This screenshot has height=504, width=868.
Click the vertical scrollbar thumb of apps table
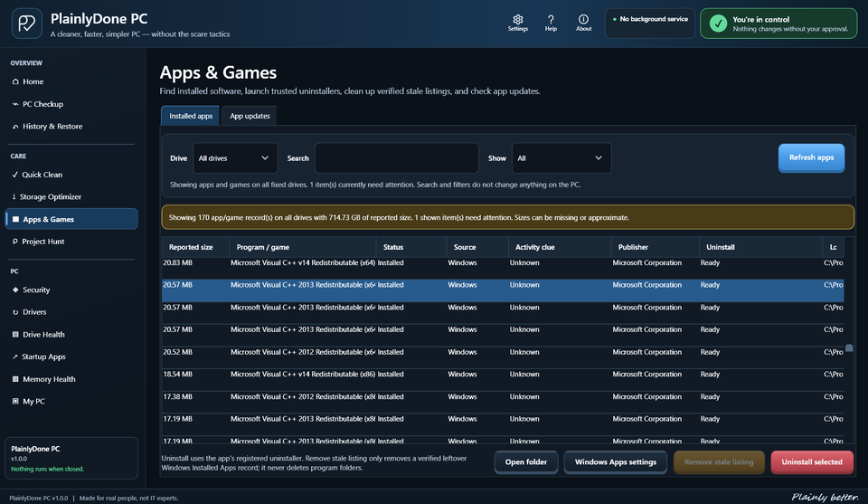849,348
